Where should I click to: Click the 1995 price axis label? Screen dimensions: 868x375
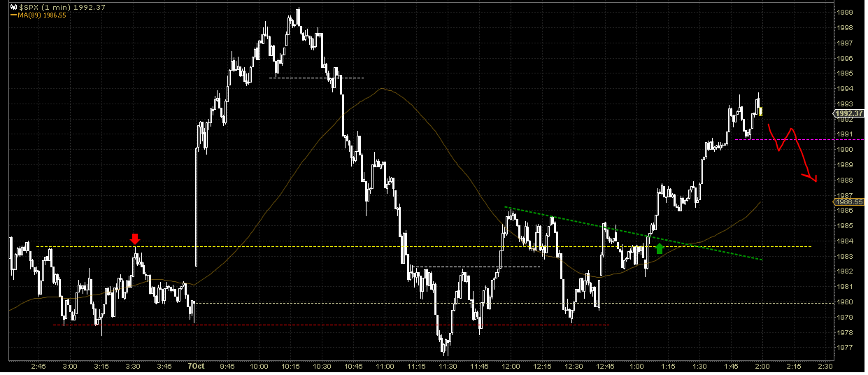click(x=844, y=73)
